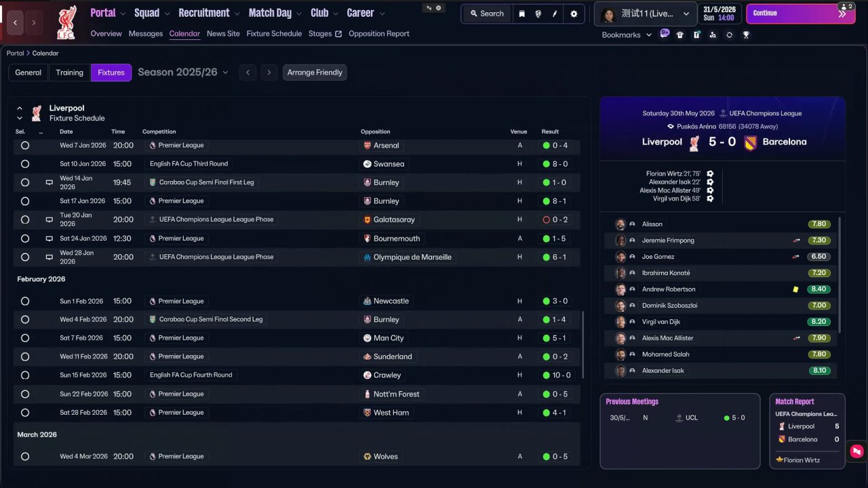Open the News Site submenu item
The height and width of the screenshot is (488, 868).
tap(223, 34)
